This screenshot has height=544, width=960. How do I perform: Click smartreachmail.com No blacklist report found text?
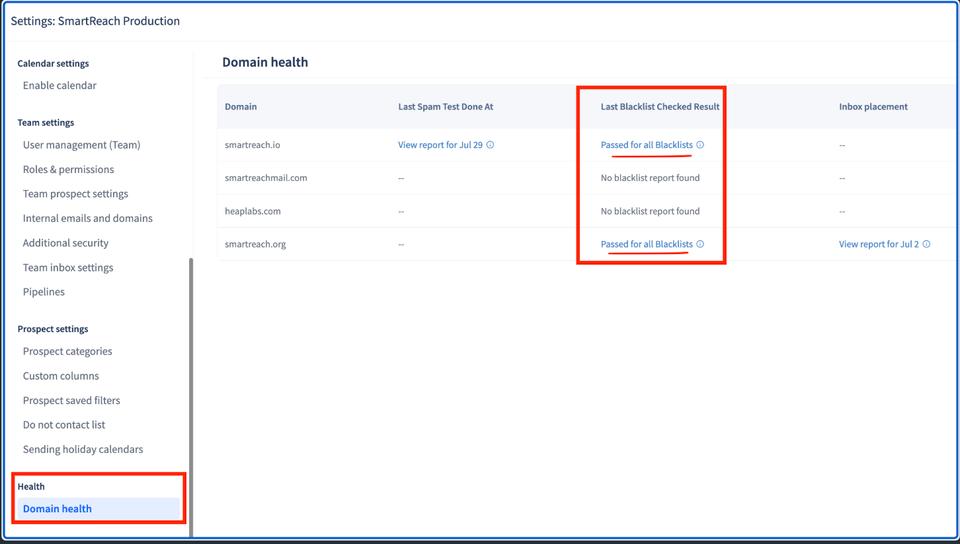click(x=650, y=178)
